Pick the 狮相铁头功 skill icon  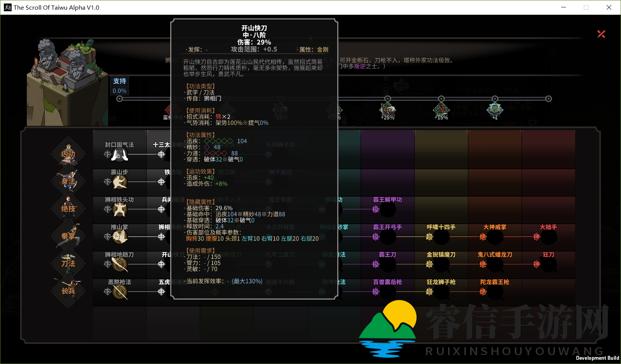tap(120, 209)
